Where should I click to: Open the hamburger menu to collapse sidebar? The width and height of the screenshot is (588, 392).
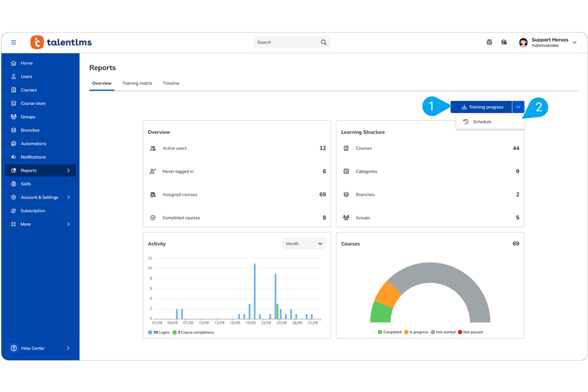click(14, 42)
